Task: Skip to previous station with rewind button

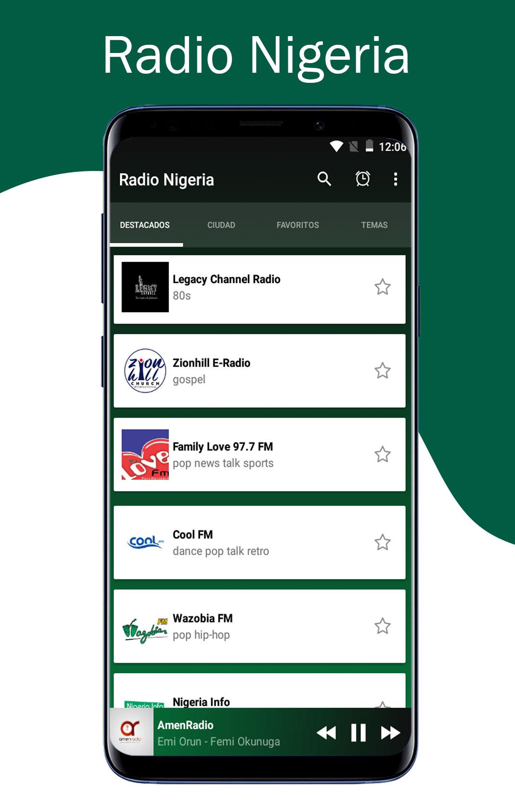Action: [x=326, y=733]
